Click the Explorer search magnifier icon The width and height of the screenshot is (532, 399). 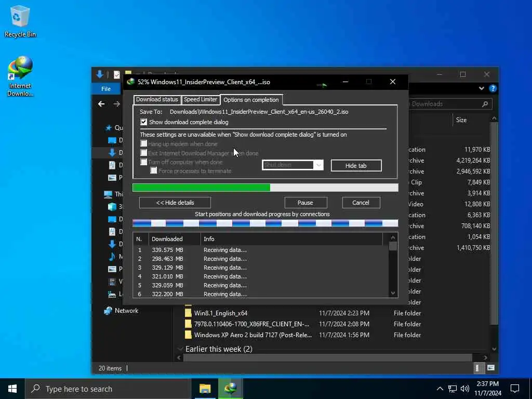click(485, 104)
